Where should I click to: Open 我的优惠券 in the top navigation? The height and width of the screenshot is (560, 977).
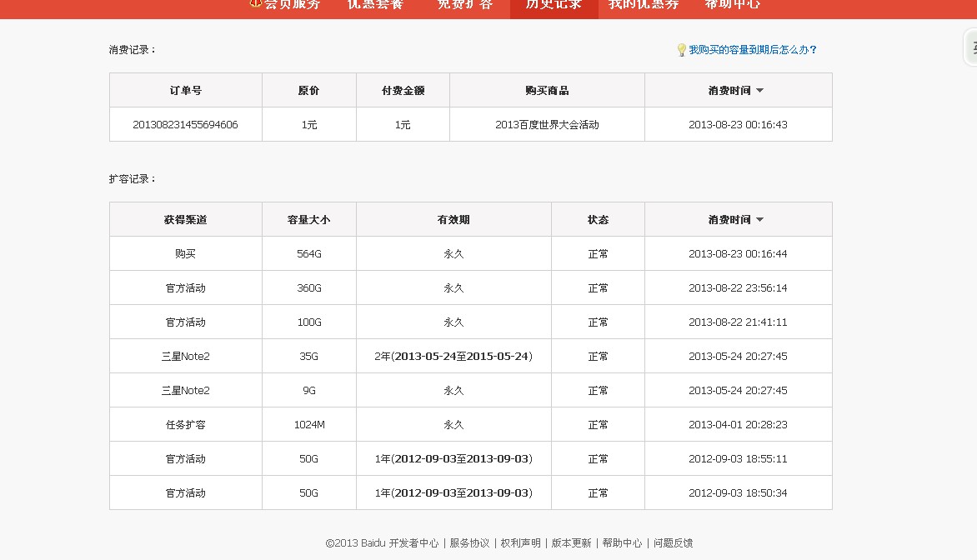coord(644,4)
